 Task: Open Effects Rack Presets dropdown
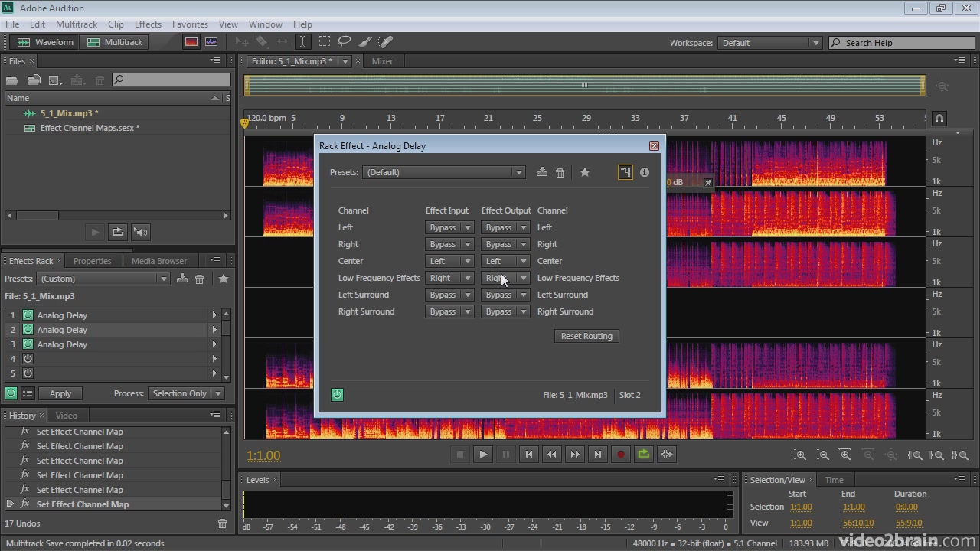click(103, 279)
